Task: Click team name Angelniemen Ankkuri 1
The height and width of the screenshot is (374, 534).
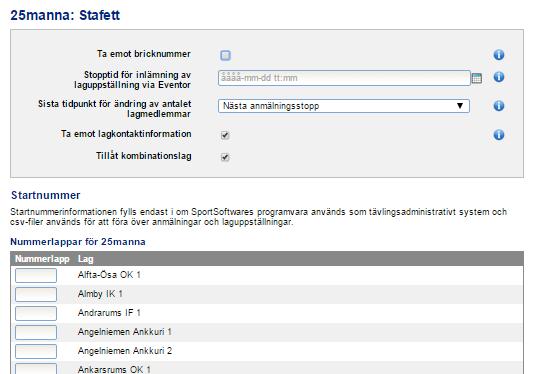Action: pyautogui.click(x=125, y=332)
